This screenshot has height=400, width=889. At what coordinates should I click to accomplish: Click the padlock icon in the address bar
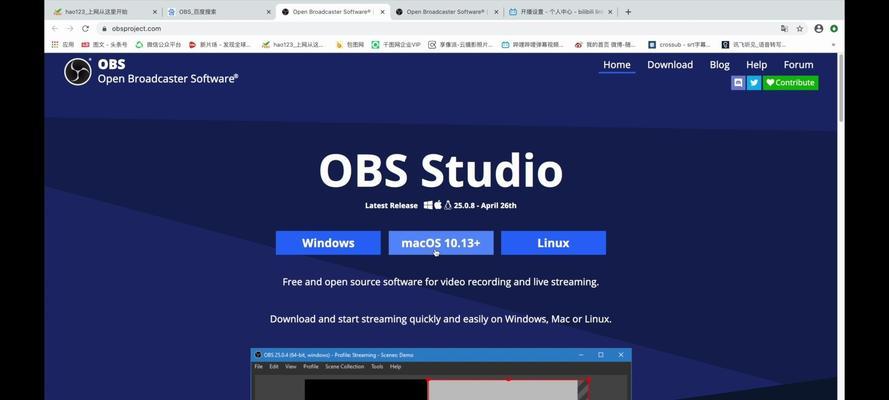point(104,28)
